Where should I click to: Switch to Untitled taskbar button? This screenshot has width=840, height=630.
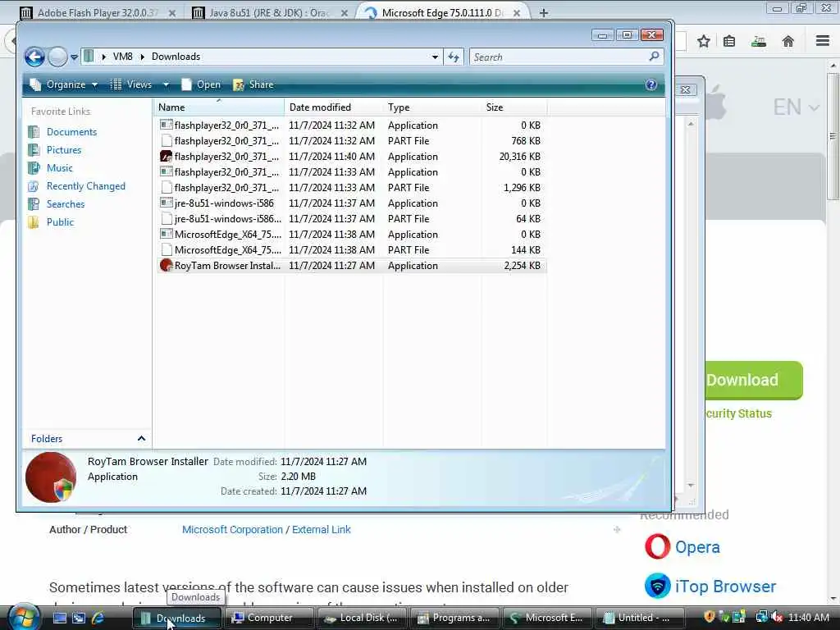click(x=640, y=618)
